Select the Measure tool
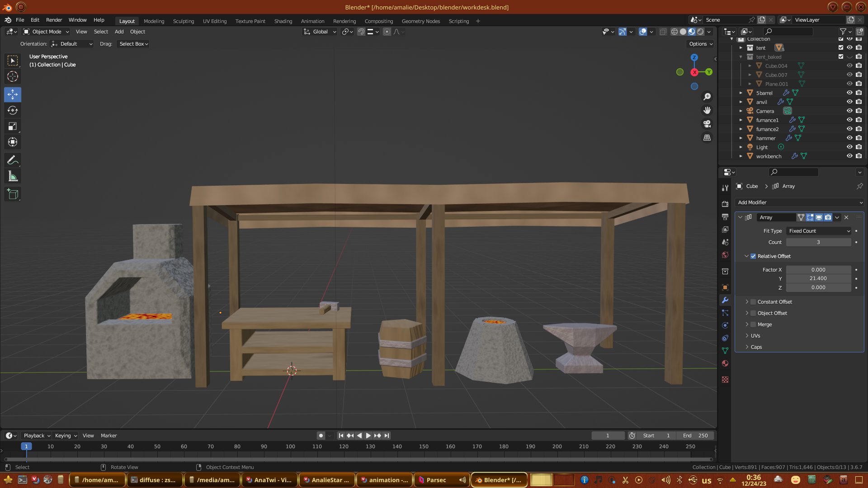The image size is (868, 488). coord(13,177)
